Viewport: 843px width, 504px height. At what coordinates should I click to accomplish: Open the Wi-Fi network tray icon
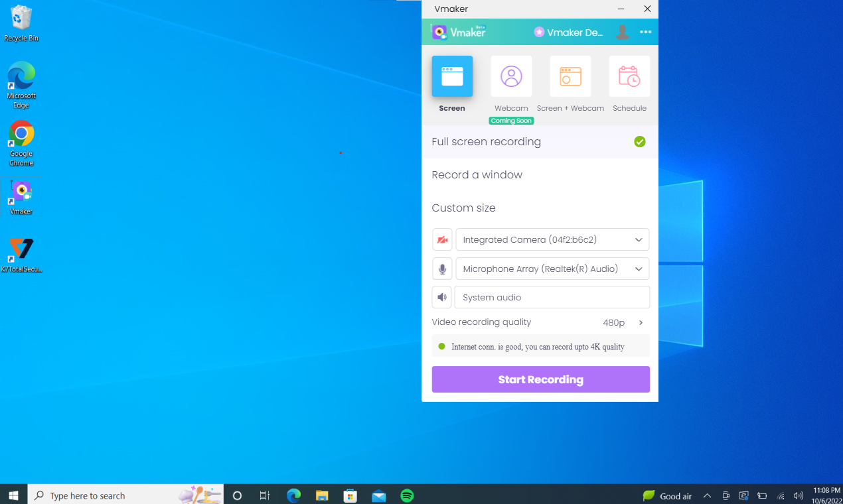781,496
